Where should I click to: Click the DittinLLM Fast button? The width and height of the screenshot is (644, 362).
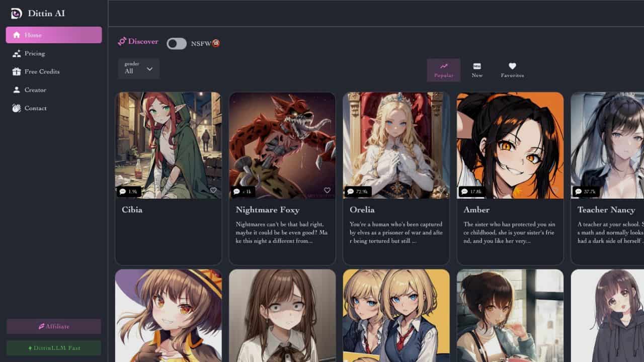54,348
